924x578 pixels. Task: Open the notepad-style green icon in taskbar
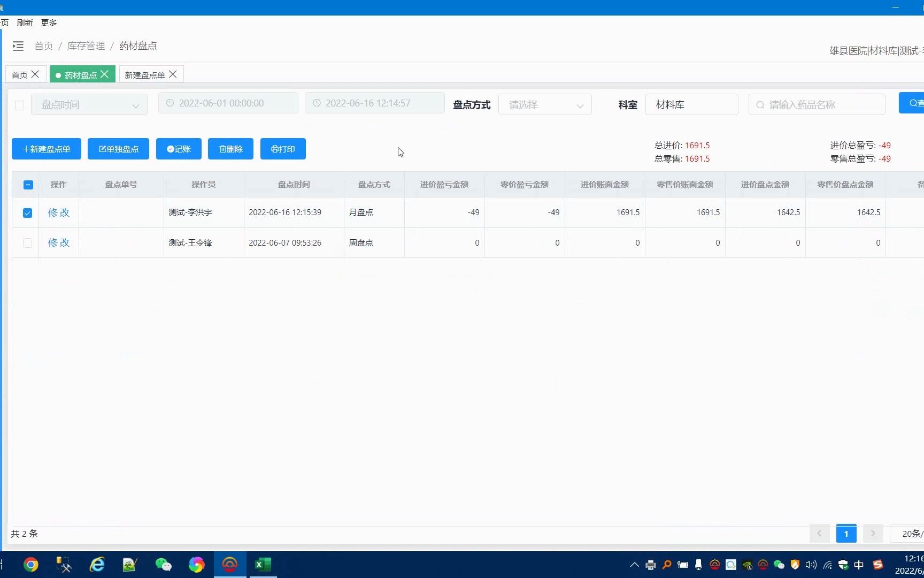tap(130, 565)
